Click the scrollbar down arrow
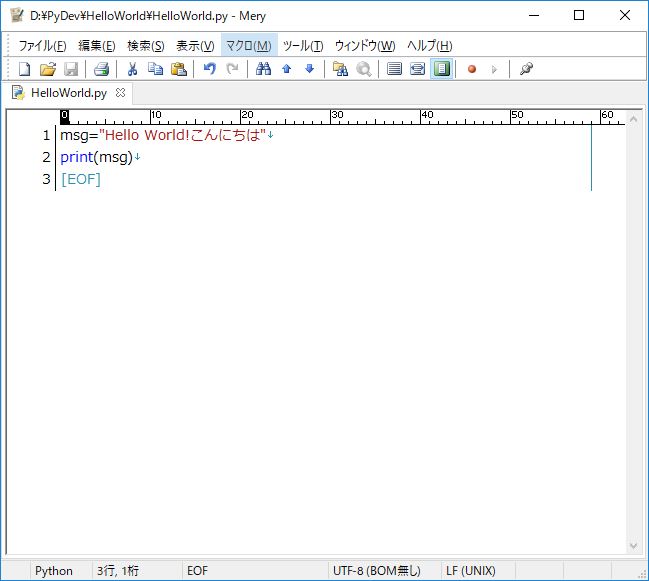Image resolution: width=649 pixels, height=581 pixels. coord(633,546)
